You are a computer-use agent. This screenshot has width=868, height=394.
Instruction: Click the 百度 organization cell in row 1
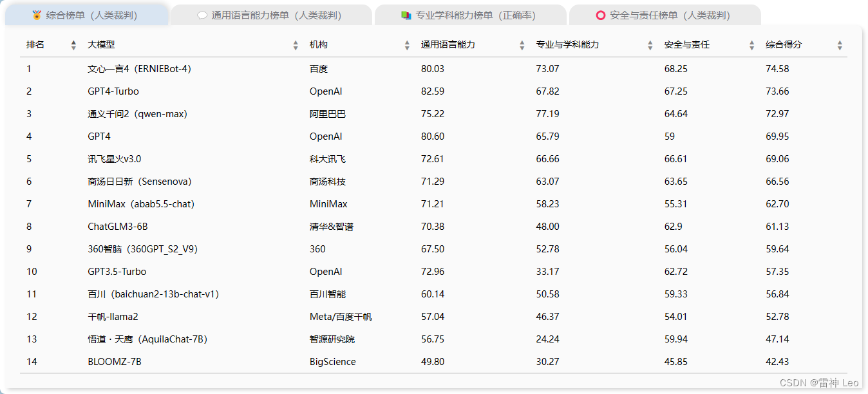[x=319, y=69]
